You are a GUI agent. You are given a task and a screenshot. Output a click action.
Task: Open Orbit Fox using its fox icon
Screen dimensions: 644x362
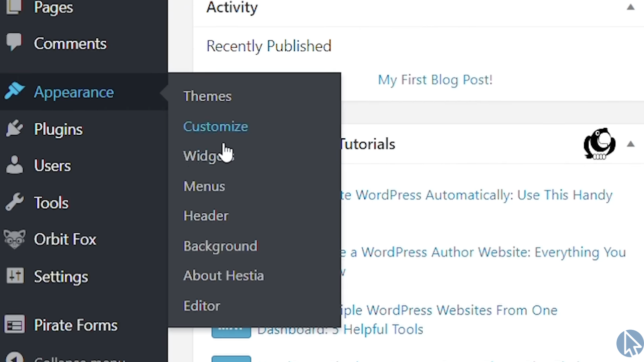(14, 239)
